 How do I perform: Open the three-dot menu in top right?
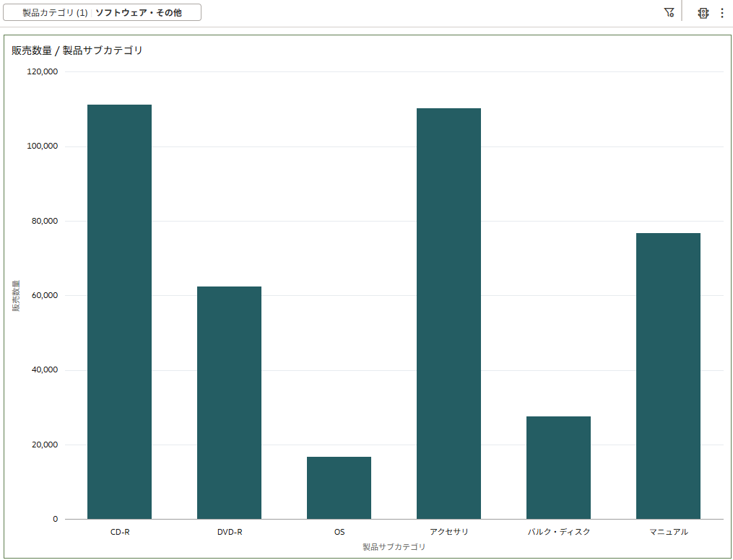click(721, 13)
